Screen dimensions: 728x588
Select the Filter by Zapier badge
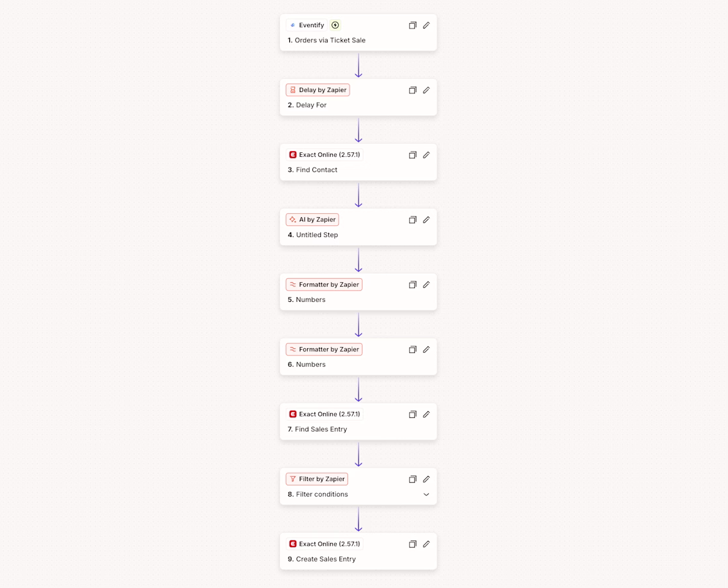click(x=317, y=479)
